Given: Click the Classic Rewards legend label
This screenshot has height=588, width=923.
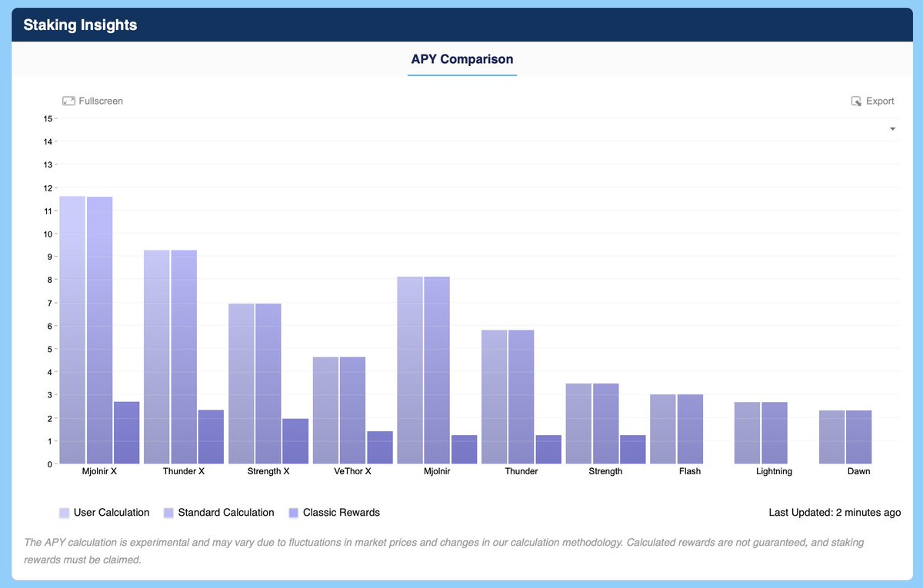Looking at the screenshot, I should click(x=342, y=513).
